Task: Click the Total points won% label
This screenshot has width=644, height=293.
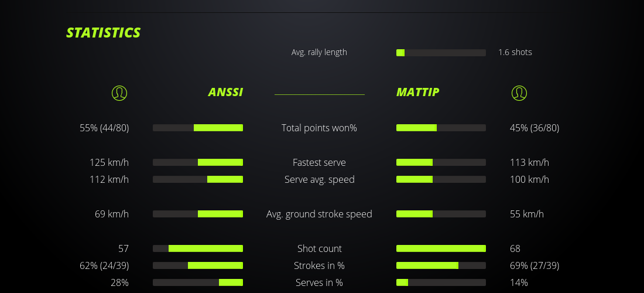Action: (x=319, y=128)
